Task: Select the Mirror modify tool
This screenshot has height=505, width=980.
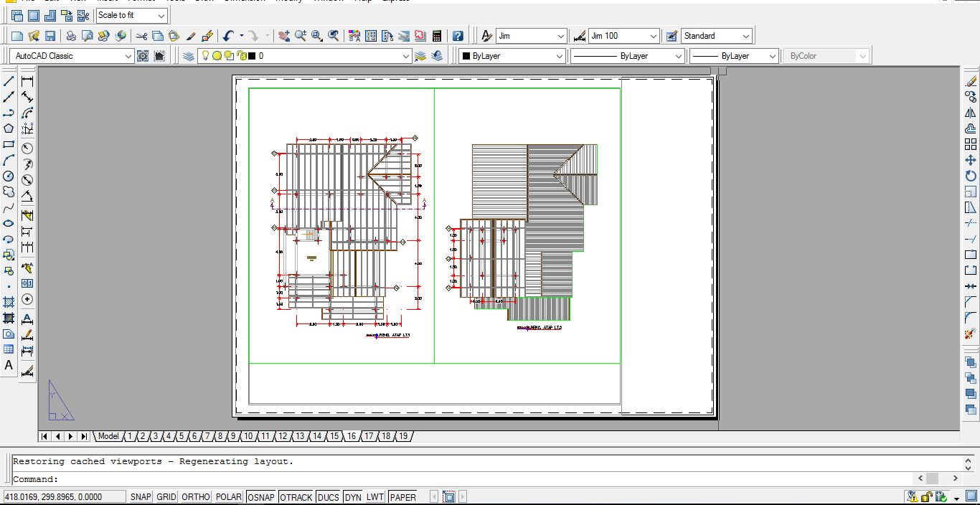Action: click(971, 113)
